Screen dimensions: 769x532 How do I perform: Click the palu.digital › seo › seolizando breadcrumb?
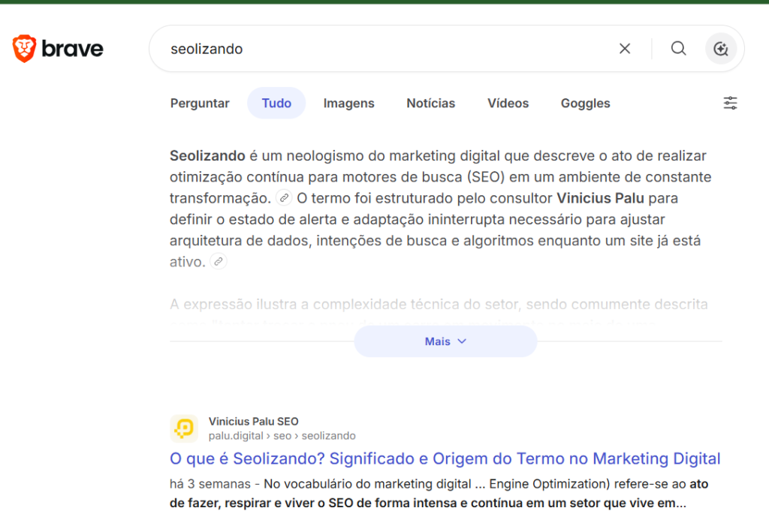(x=282, y=435)
